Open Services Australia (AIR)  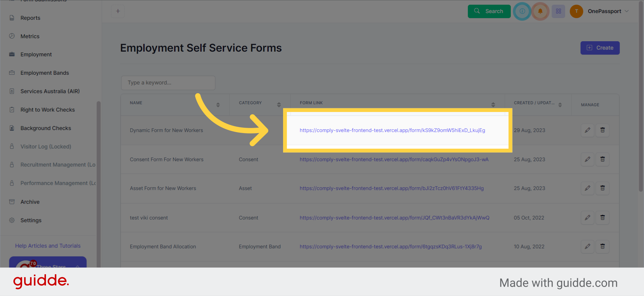pos(50,91)
